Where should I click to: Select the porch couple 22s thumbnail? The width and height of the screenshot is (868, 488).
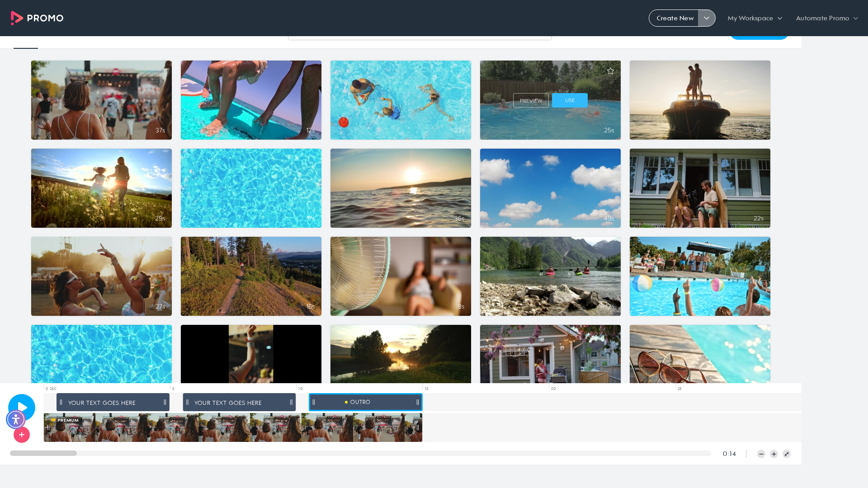click(700, 188)
